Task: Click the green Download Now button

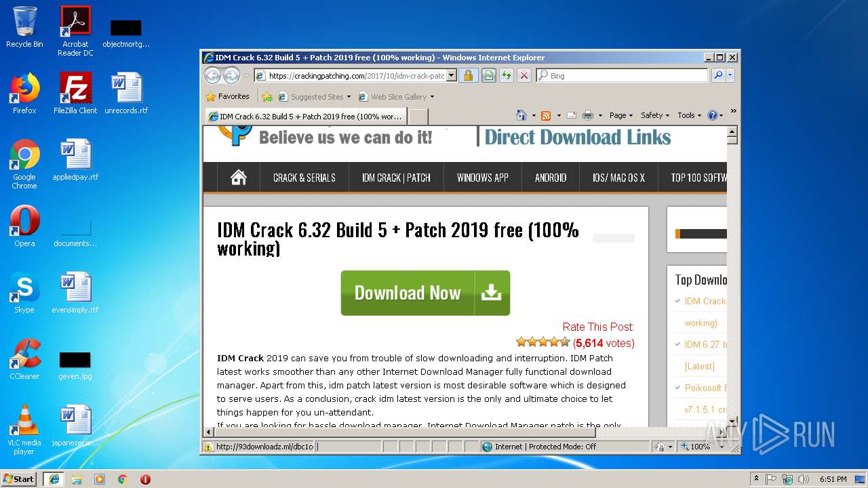Action: (x=425, y=293)
